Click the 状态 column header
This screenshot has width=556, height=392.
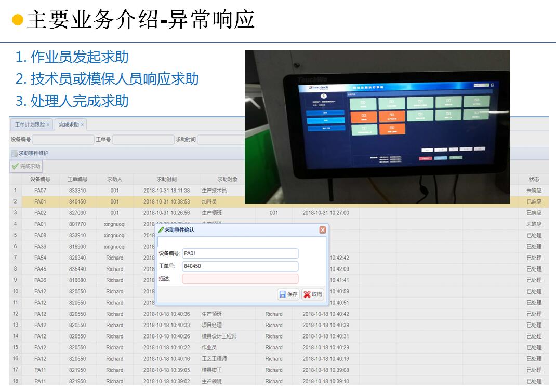coord(534,179)
